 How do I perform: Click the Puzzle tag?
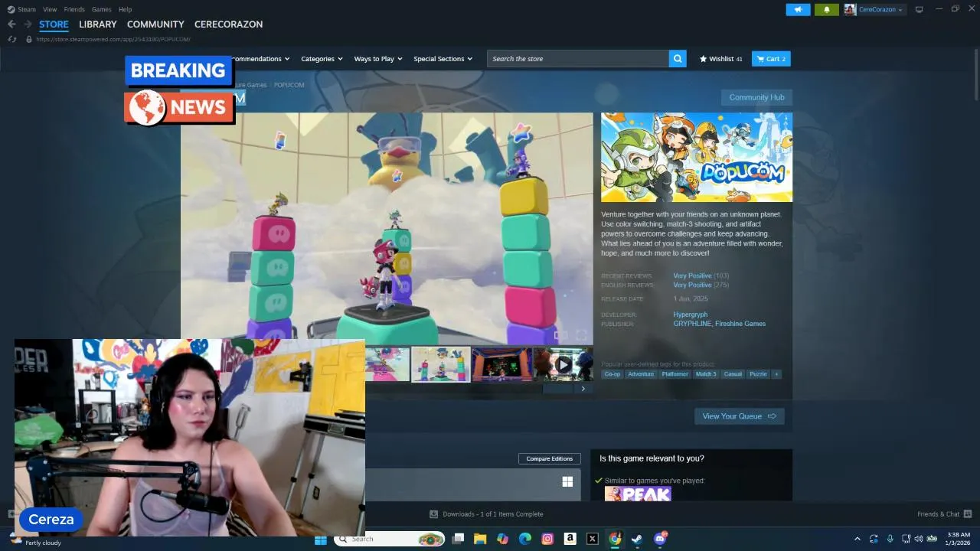tap(758, 374)
